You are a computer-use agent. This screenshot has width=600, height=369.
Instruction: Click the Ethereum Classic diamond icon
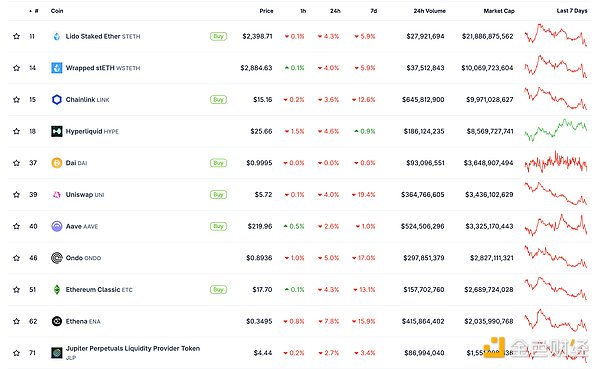pyautogui.click(x=57, y=290)
